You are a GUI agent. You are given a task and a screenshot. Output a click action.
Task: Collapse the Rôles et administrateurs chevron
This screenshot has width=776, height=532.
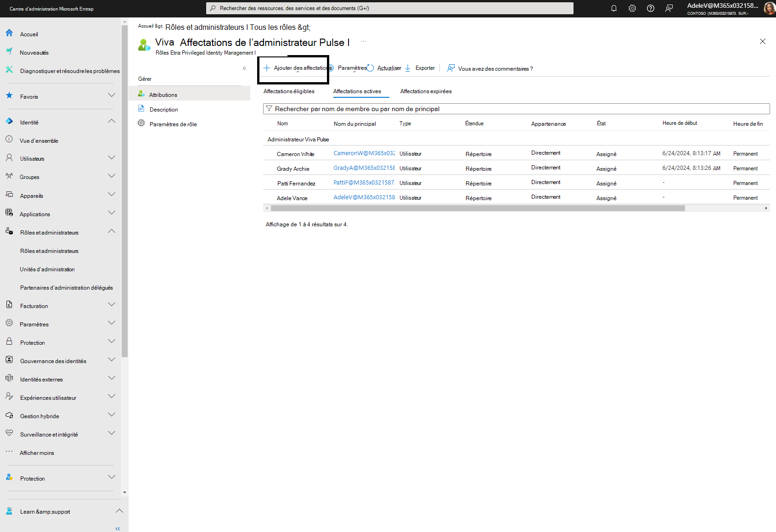pyautogui.click(x=112, y=231)
